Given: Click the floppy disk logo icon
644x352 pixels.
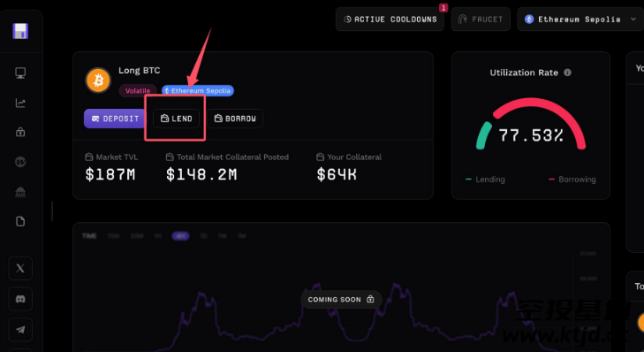Looking at the screenshot, I should click(x=20, y=31).
